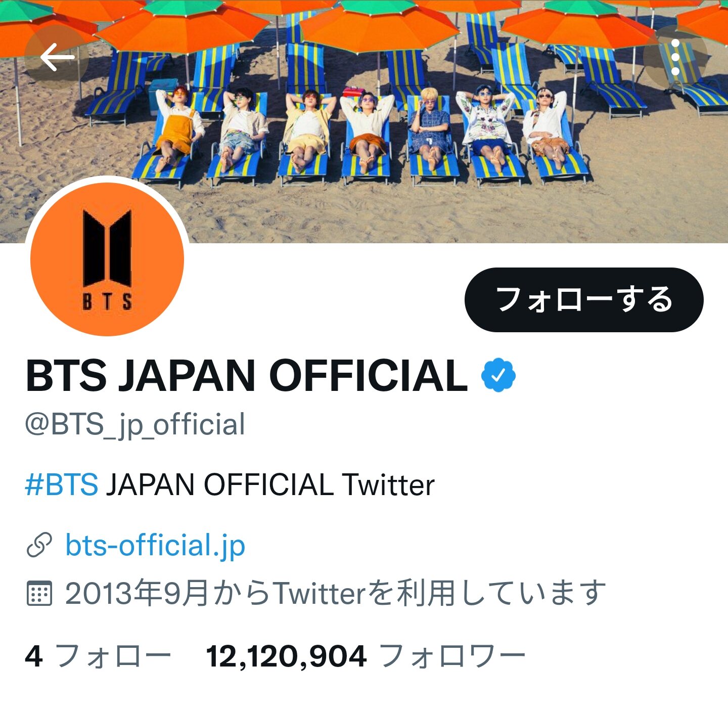Image resolution: width=728 pixels, height=710 pixels.
Task: Visit the bts-official.jp website link
Action: click(155, 546)
